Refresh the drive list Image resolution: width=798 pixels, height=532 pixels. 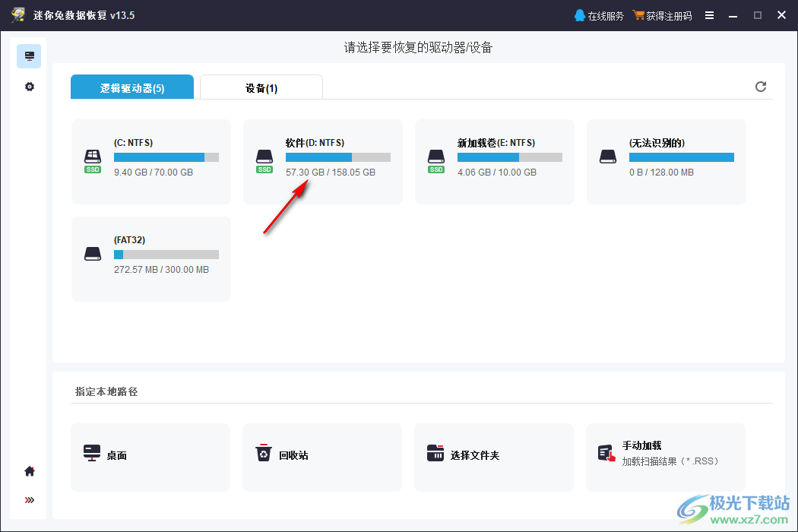tap(760, 87)
